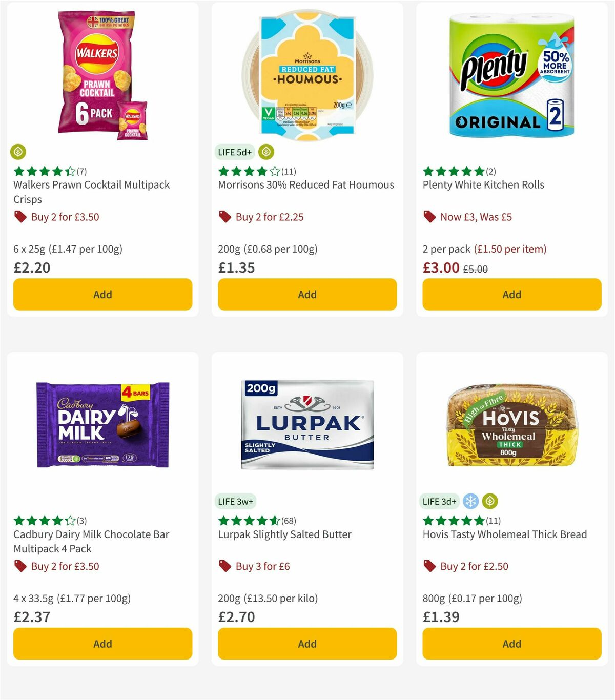Click the green leaf icon below Walkers crisps image
This screenshot has height=700, width=615.
[18, 152]
